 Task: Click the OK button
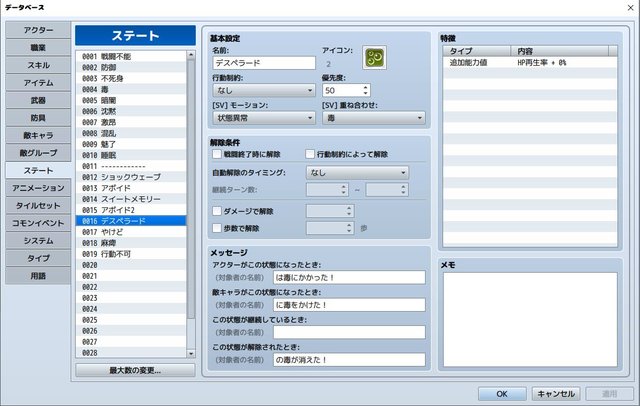pos(502,394)
